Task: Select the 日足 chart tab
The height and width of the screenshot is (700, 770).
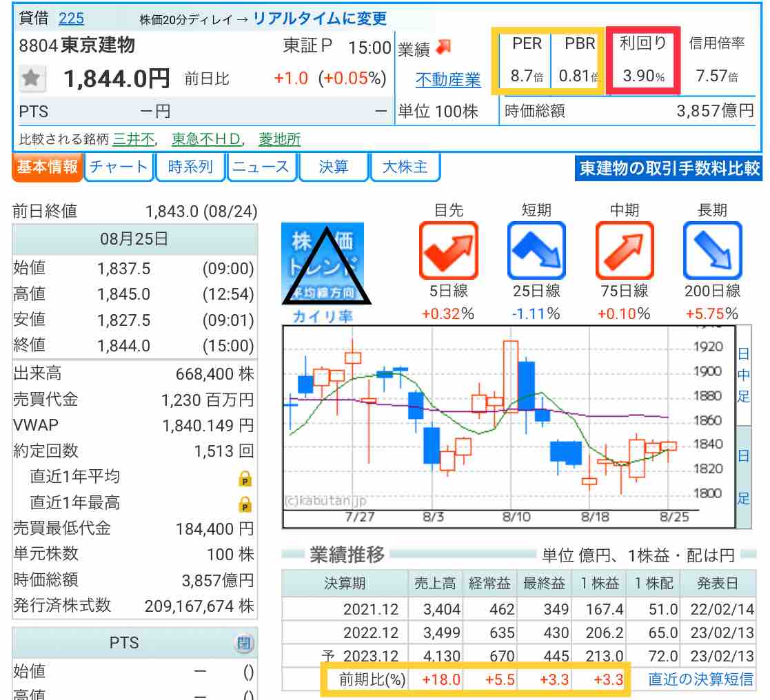Action: (x=744, y=477)
